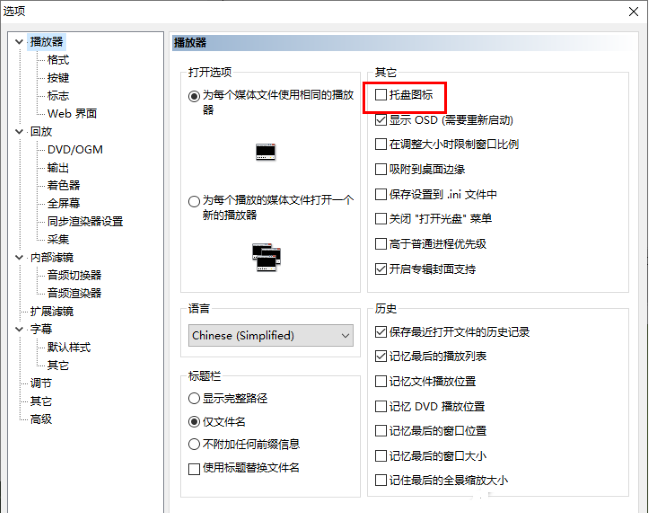Open the Chinese (Simplified) language dropdown
650x513 pixels.
[x=271, y=335]
